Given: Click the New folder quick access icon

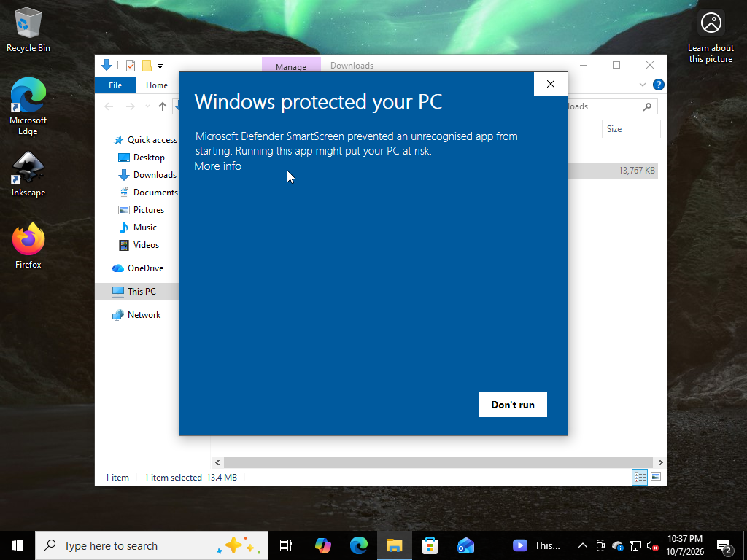Looking at the screenshot, I should point(147,65).
